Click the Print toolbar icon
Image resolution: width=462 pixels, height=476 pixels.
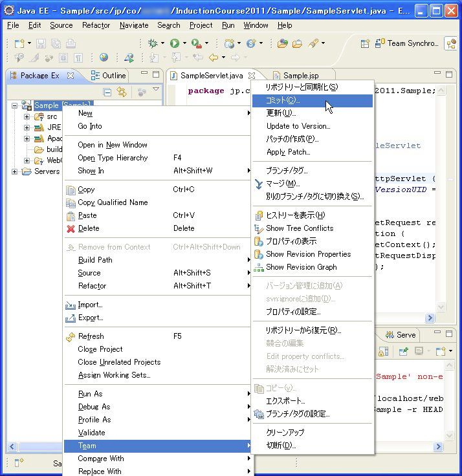(71, 43)
